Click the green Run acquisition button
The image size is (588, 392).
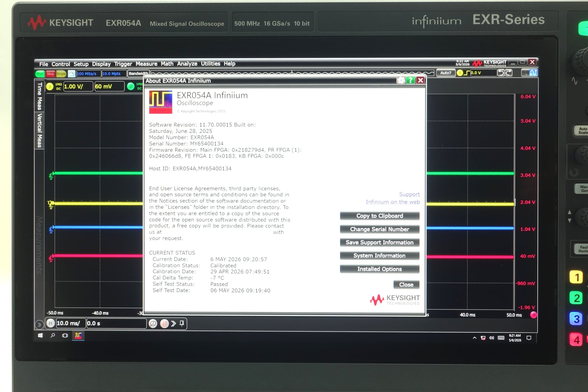pos(40,74)
